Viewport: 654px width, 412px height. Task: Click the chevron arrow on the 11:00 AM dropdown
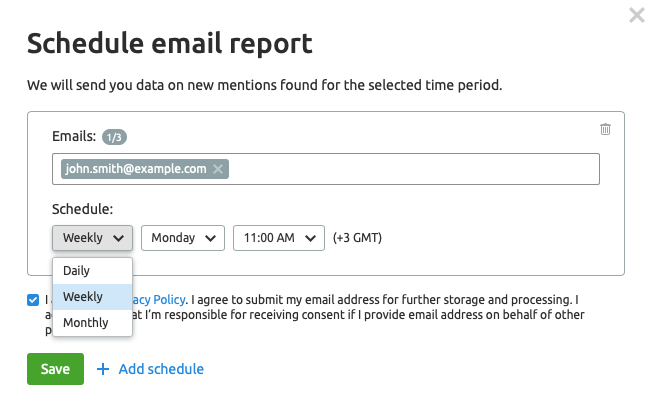click(310, 238)
